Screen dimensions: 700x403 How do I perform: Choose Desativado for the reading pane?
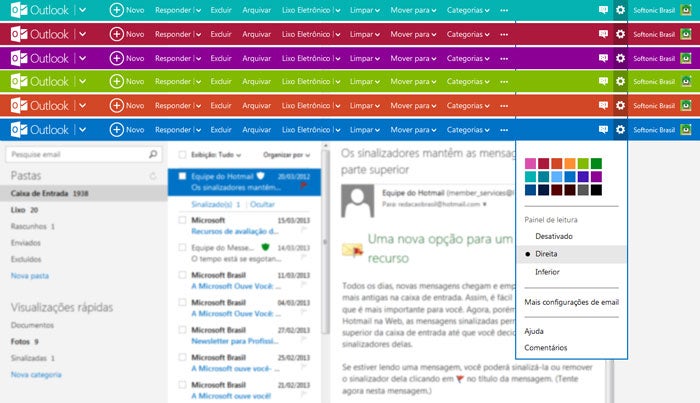pos(553,236)
